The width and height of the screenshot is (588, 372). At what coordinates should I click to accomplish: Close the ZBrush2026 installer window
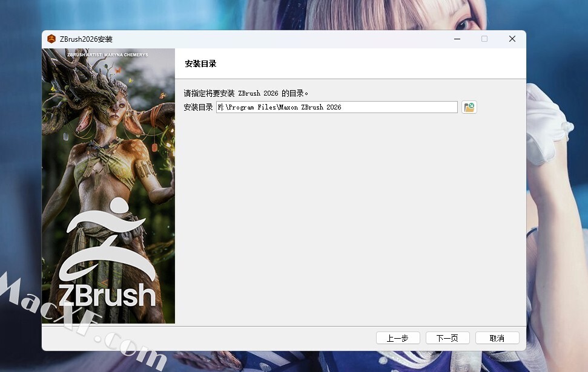512,39
